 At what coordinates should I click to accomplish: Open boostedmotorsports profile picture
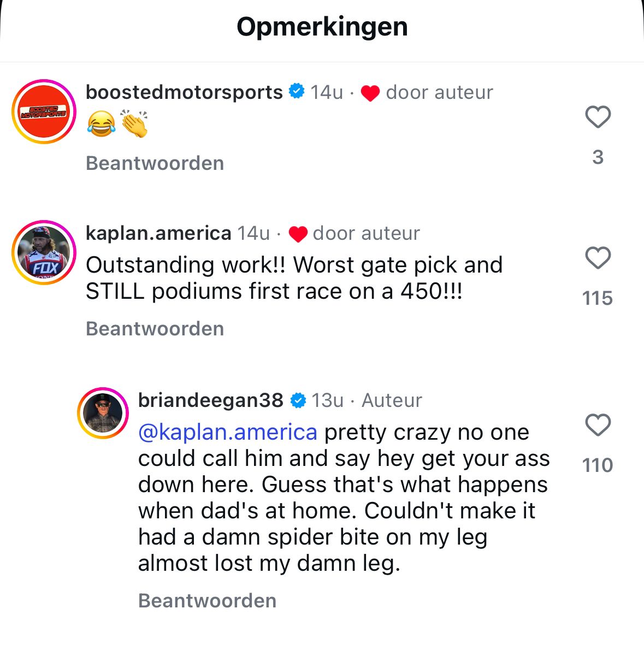[x=44, y=112]
